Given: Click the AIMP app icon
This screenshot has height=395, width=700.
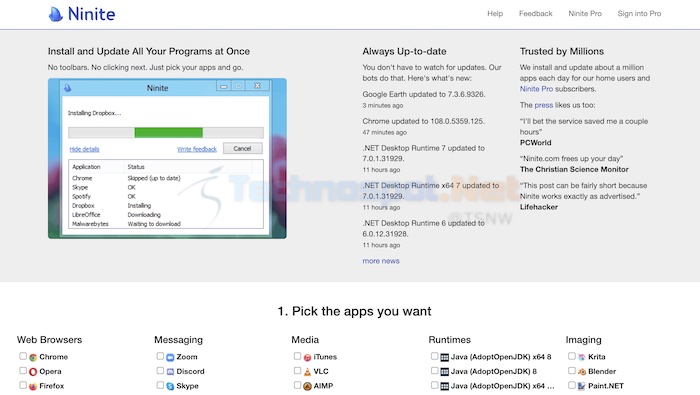Looking at the screenshot, I should point(307,386).
